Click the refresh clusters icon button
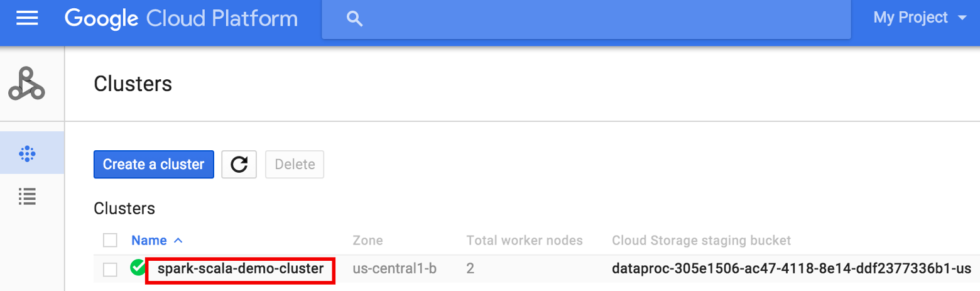 pos(239,165)
